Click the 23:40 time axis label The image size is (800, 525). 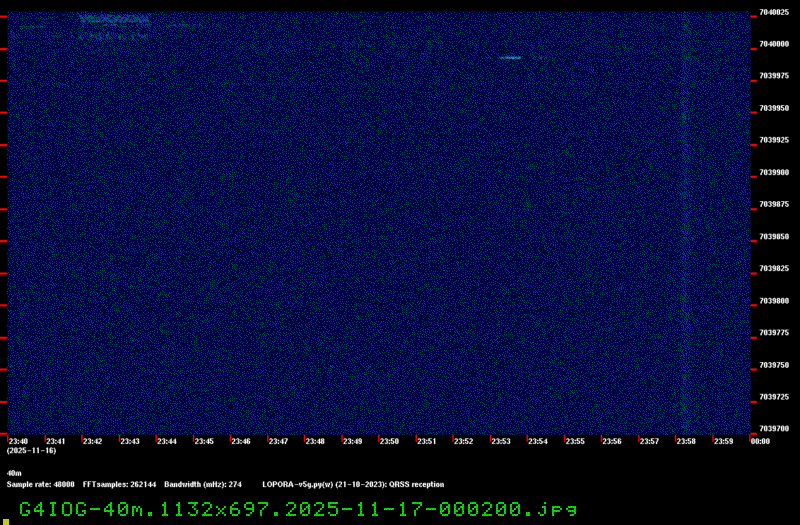pos(18,441)
